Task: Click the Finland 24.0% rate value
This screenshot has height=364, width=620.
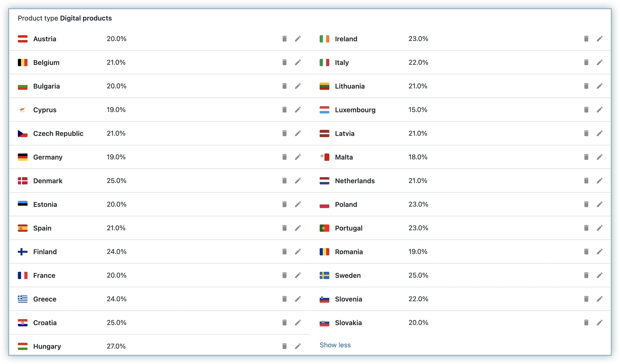Action: (x=116, y=252)
